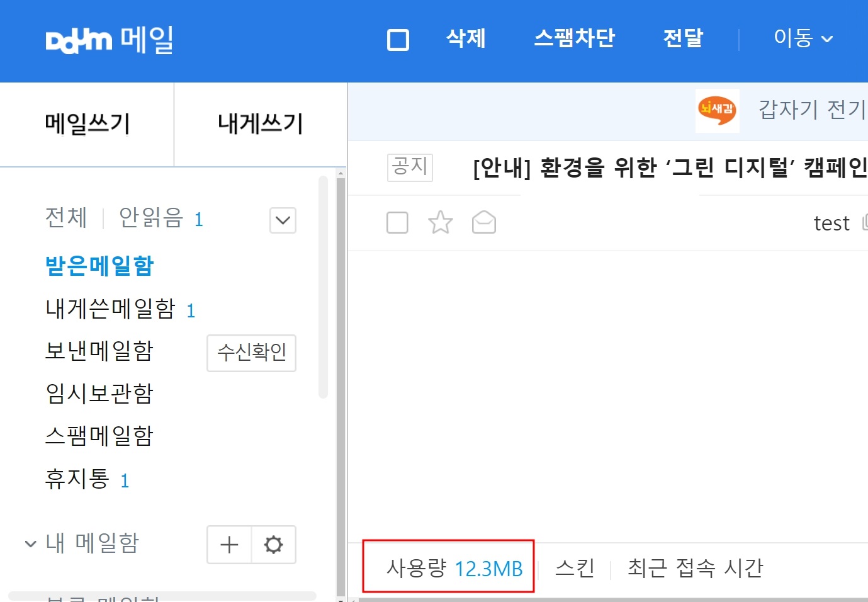Open the unread filter dropdown arrow

click(282, 220)
